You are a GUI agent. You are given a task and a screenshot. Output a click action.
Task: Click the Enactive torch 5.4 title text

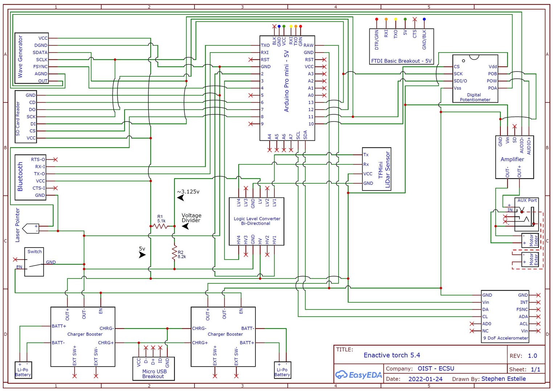[392, 355]
